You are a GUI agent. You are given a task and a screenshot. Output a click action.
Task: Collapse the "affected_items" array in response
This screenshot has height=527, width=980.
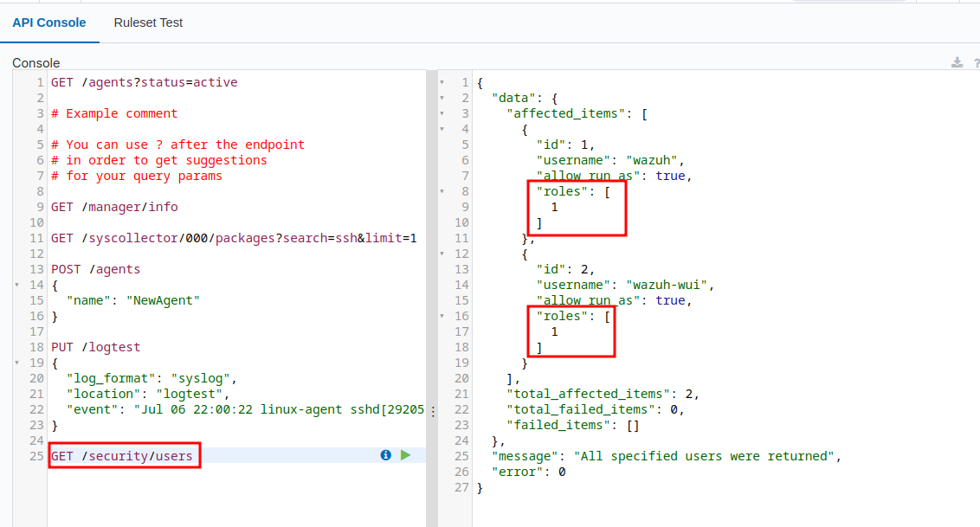click(442, 113)
